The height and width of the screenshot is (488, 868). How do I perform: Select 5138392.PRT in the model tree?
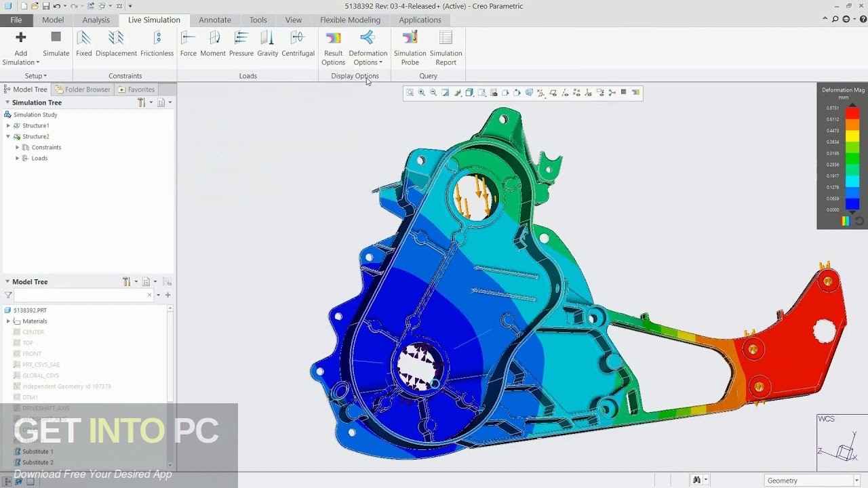pyautogui.click(x=30, y=310)
